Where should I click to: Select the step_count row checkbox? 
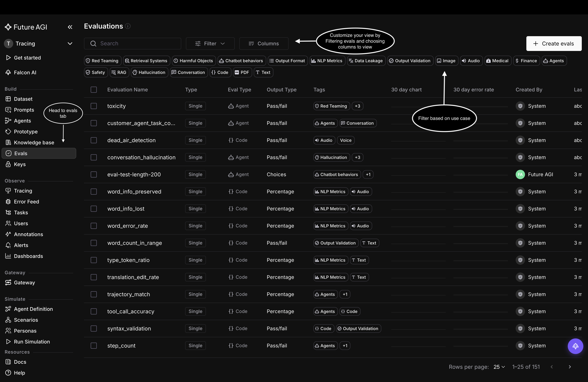coord(94,345)
